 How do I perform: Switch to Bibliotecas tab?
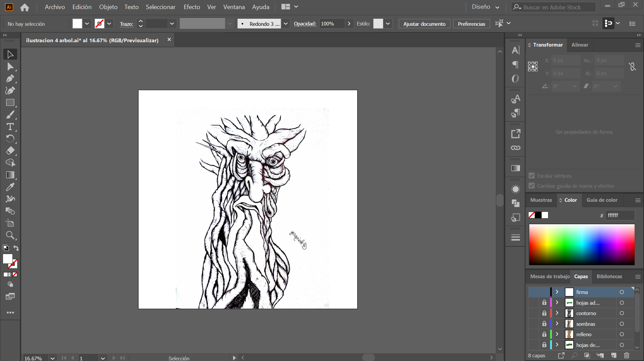[x=609, y=277]
